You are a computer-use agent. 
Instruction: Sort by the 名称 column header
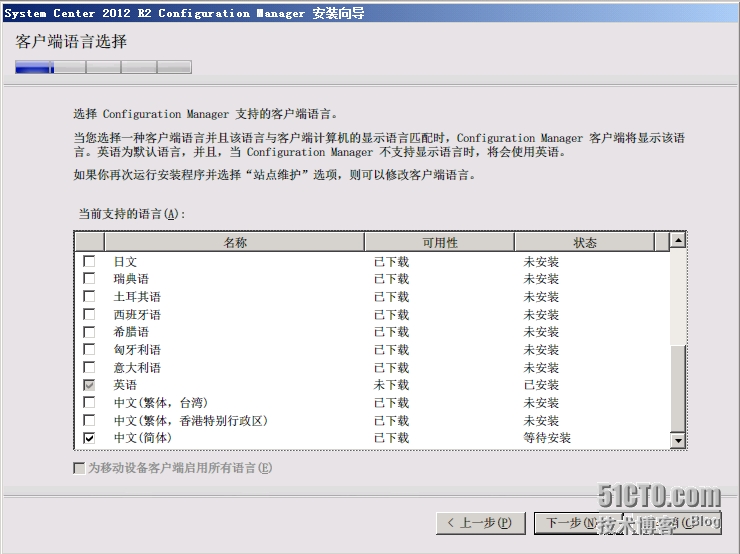point(235,243)
